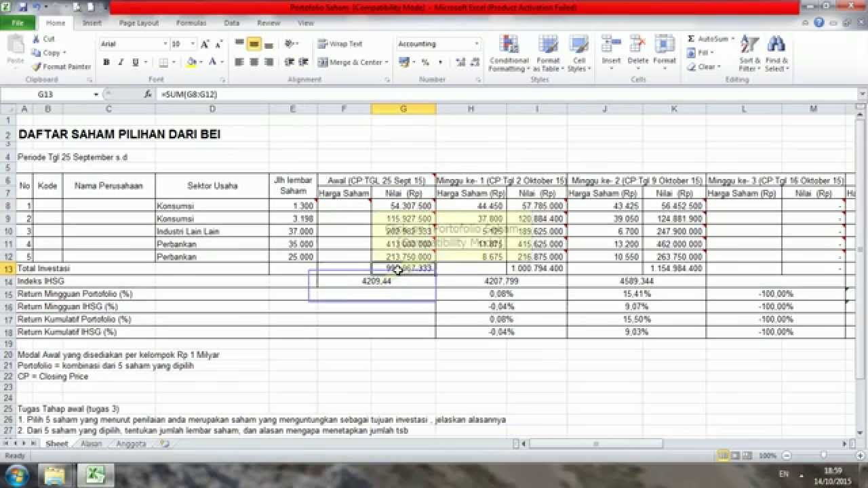Open the Alasan worksheet tab
The image size is (868, 488).
coord(91,444)
